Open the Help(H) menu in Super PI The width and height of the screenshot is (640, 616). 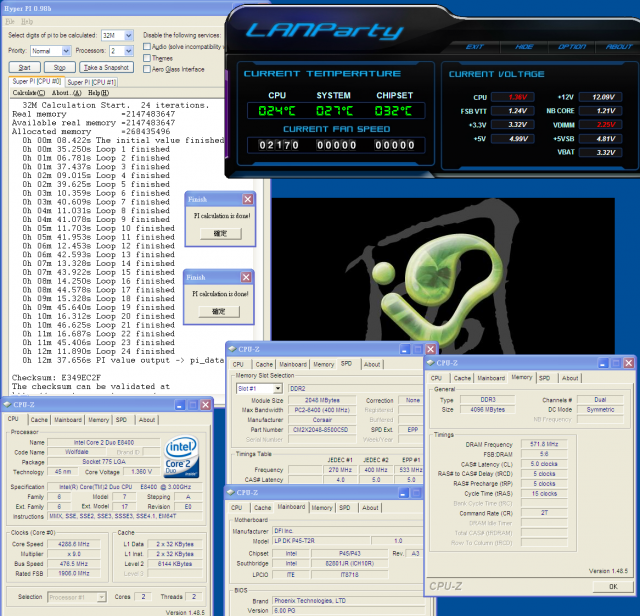pyautogui.click(x=98, y=93)
